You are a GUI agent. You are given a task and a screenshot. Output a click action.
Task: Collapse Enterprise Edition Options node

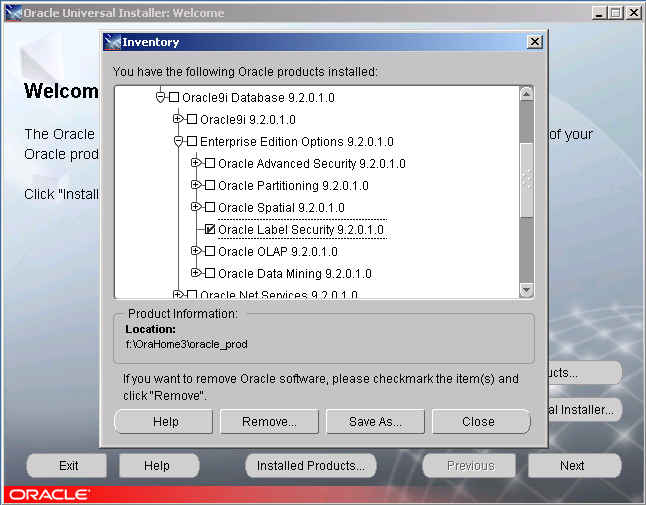(178, 141)
